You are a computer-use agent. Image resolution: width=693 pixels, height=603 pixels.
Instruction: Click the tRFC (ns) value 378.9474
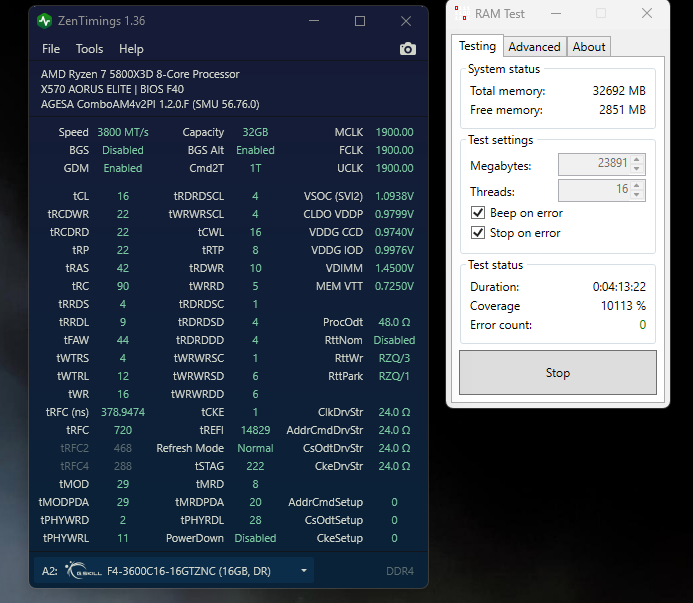pos(123,412)
